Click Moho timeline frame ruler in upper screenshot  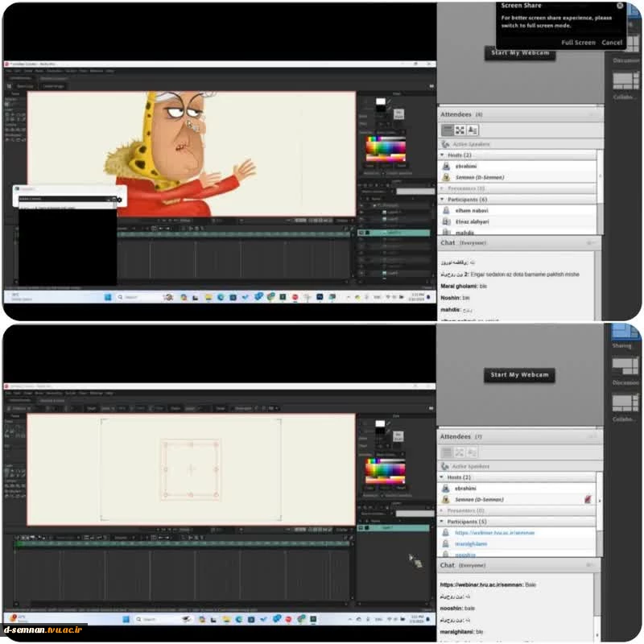pyautogui.click(x=233, y=234)
